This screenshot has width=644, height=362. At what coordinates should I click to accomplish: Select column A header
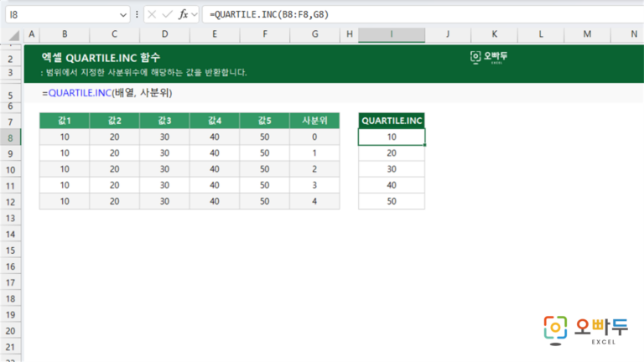pyautogui.click(x=32, y=34)
